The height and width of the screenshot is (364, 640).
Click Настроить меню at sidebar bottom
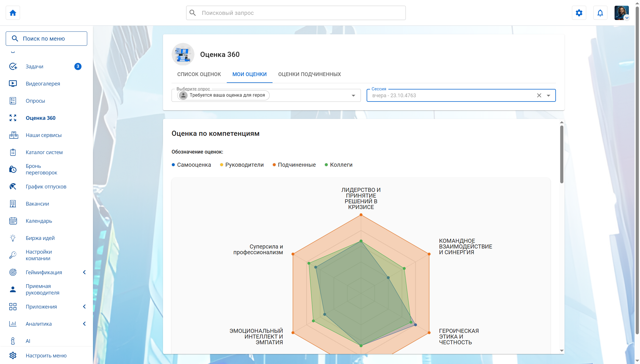coord(46,355)
